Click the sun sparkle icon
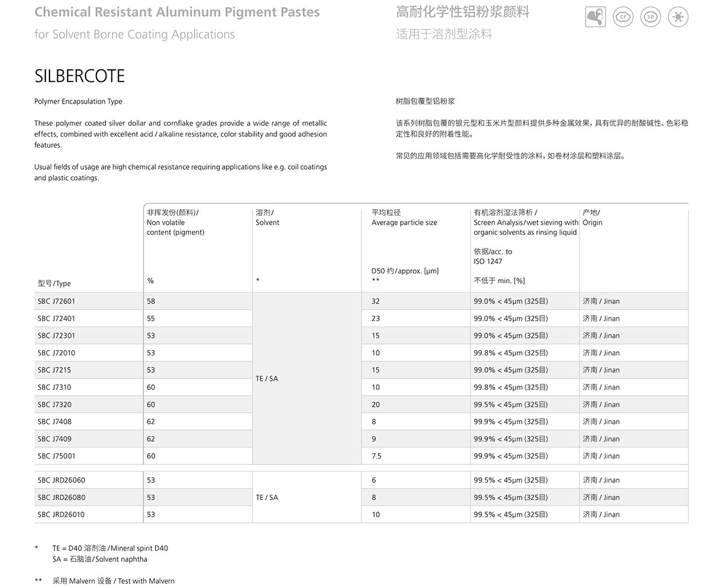The width and height of the screenshot is (723, 588). pyautogui.click(x=678, y=17)
